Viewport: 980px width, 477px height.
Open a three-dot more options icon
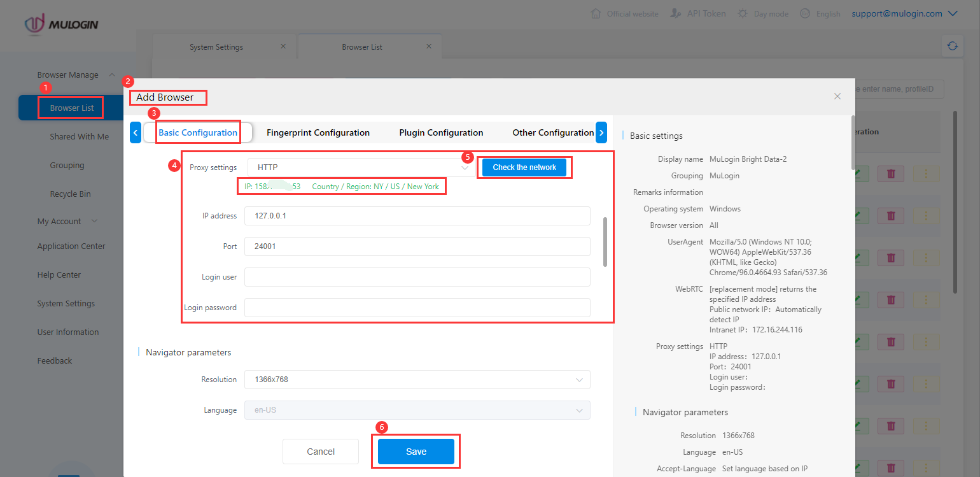(x=927, y=173)
